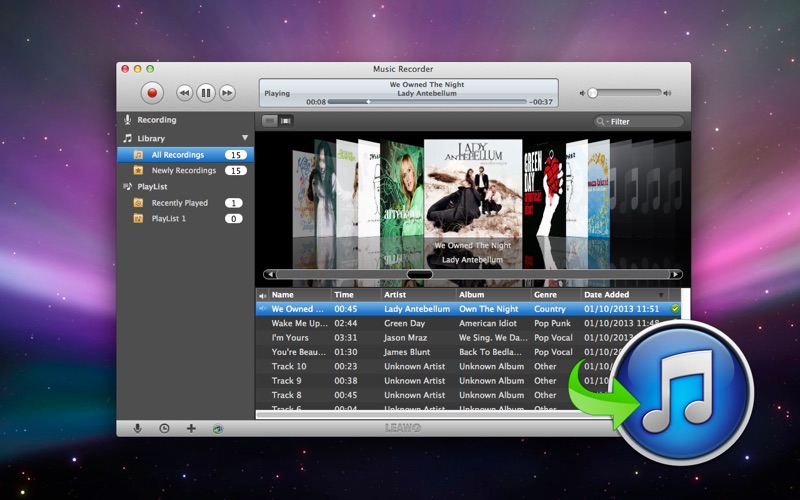Viewport: 800px width, 500px height.
Task: Click the Filter search field
Action: [x=639, y=121]
